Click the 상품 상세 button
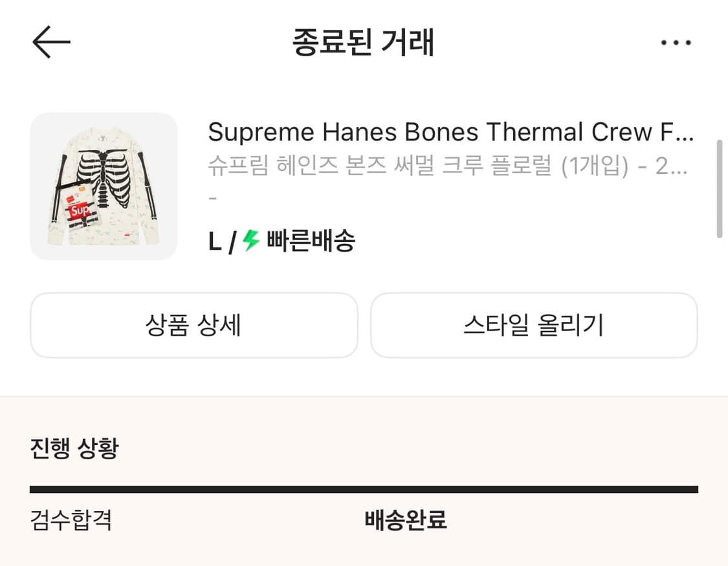 pos(193,325)
